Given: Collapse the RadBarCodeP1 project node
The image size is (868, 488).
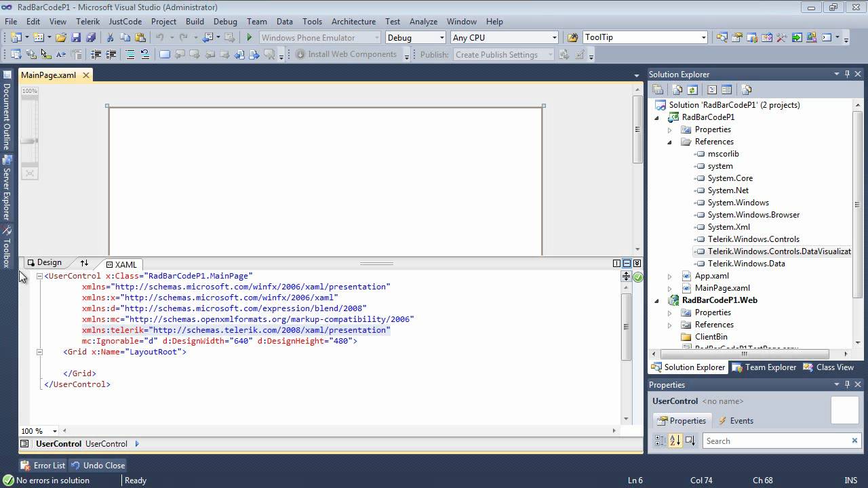Looking at the screenshot, I should (x=656, y=117).
